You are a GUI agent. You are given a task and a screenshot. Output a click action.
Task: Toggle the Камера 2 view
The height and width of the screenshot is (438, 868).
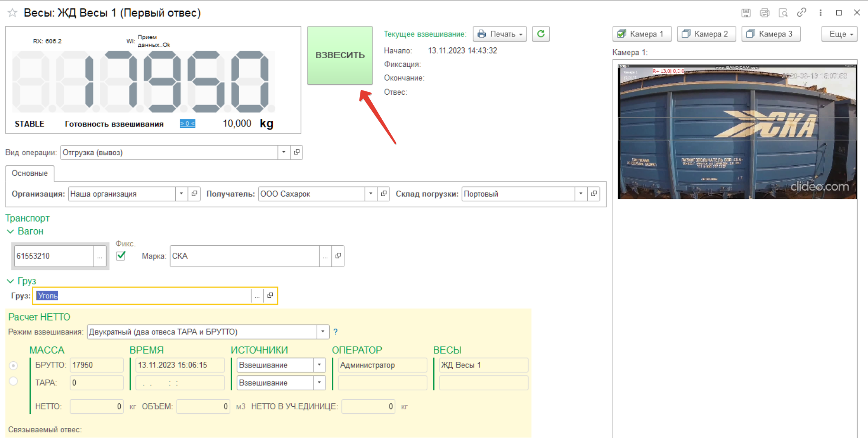[706, 34]
